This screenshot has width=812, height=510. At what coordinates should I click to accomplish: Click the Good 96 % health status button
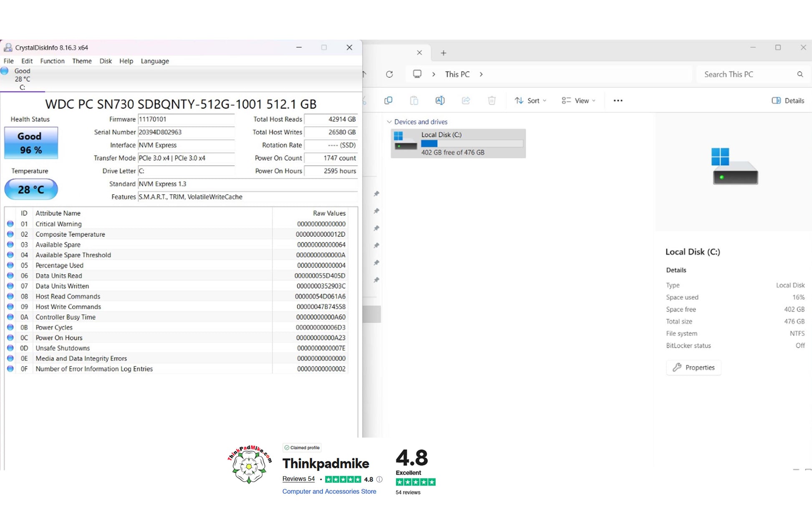pyautogui.click(x=31, y=143)
